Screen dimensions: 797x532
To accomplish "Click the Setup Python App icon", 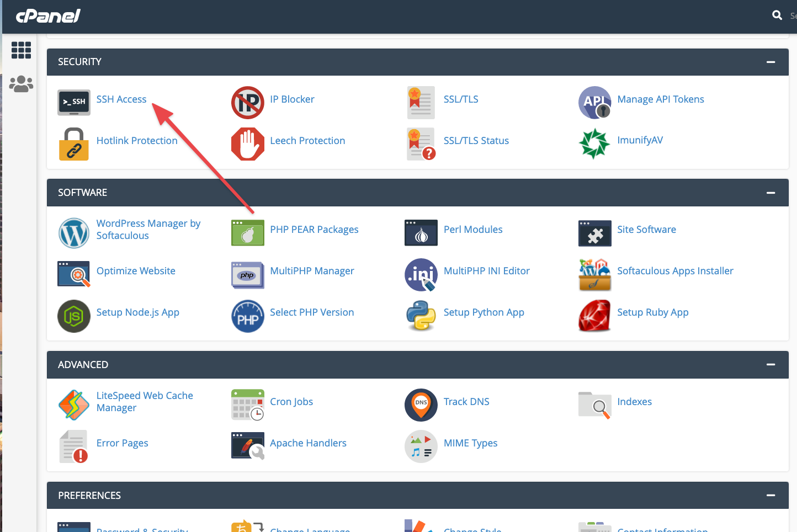I will [x=421, y=316].
